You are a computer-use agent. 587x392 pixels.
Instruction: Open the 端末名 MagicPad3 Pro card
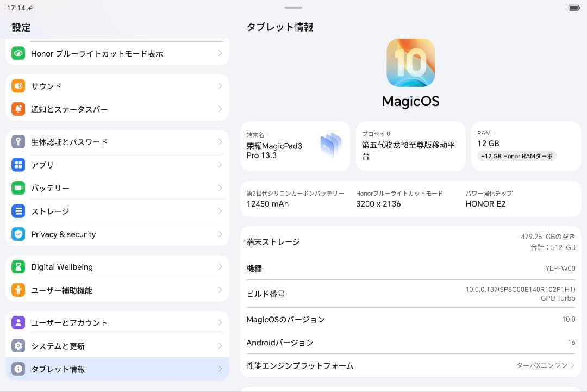[x=295, y=146]
